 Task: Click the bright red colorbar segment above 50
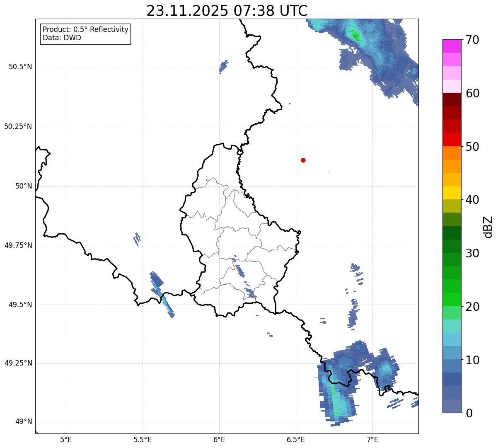click(x=452, y=139)
